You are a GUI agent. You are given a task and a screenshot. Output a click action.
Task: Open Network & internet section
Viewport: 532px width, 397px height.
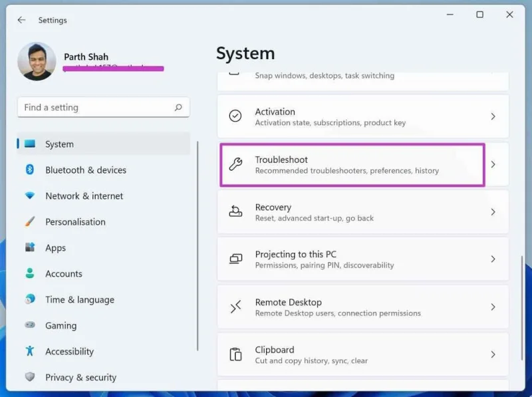104,196
